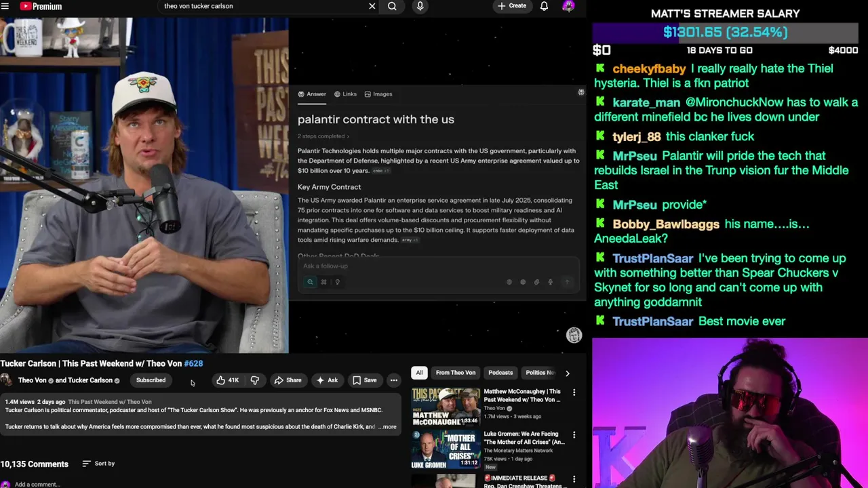Open the notifications bell
The width and height of the screenshot is (868, 488).
(x=544, y=6)
